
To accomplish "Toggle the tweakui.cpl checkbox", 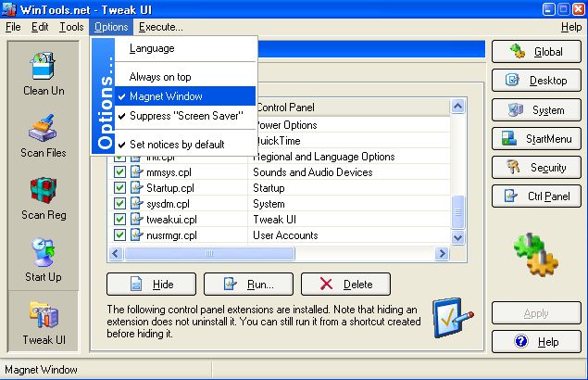I will pos(119,220).
